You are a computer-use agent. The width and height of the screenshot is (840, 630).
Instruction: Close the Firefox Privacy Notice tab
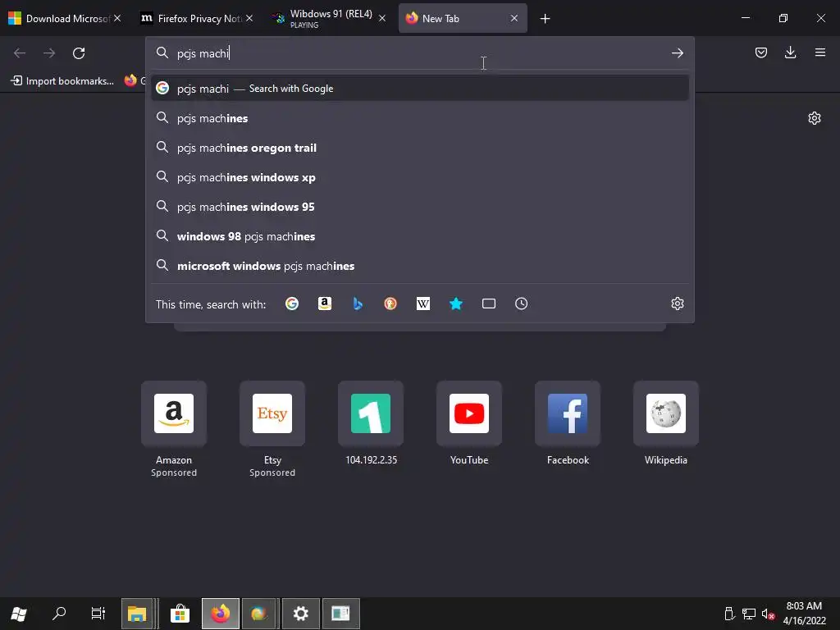[249, 18]
